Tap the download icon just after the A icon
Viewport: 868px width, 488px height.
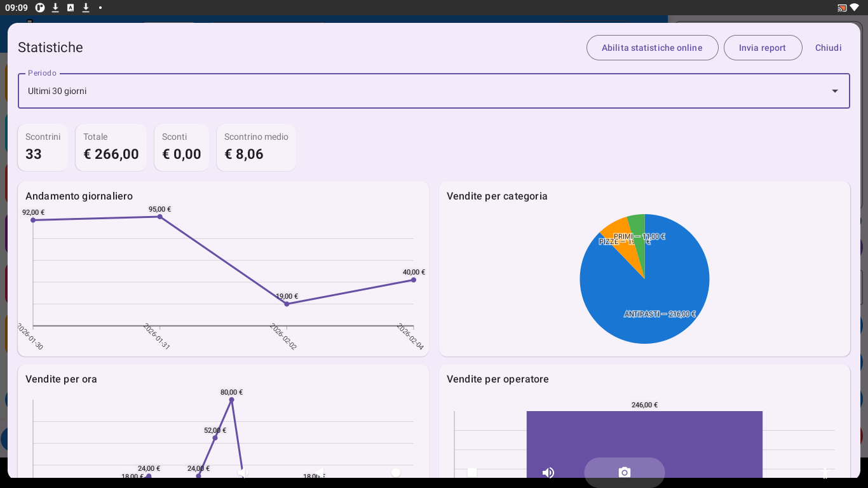tap(86, 8)
